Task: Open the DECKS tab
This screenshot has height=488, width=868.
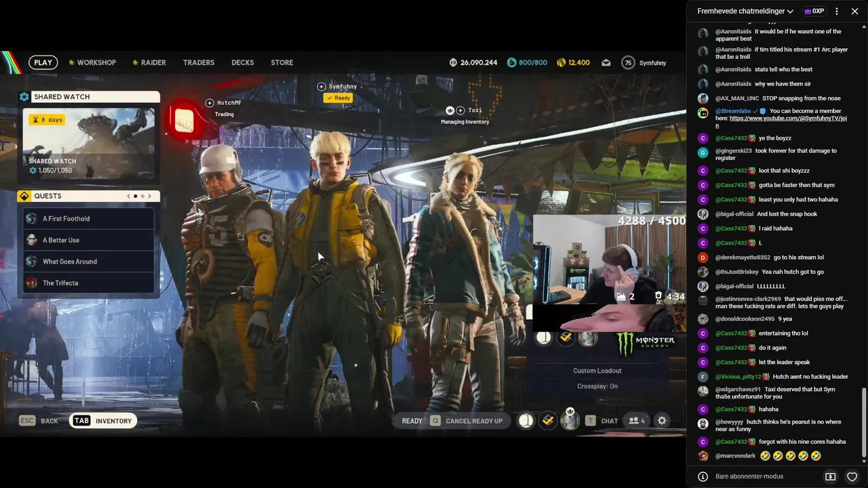Action: coord(242,62)
